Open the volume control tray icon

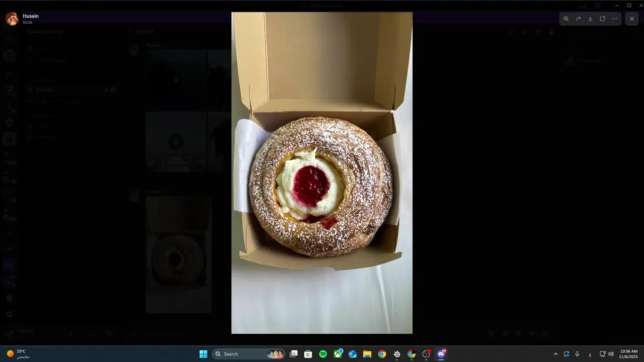(611, 354)
